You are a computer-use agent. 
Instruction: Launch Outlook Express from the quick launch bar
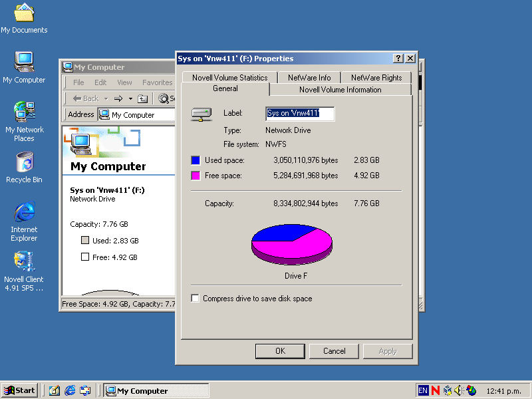(85, 390)
